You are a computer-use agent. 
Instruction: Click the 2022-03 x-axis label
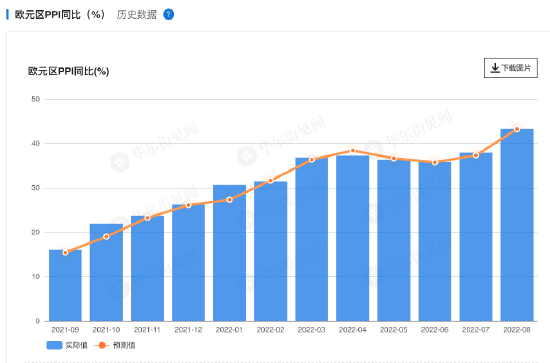coord(311,330)
